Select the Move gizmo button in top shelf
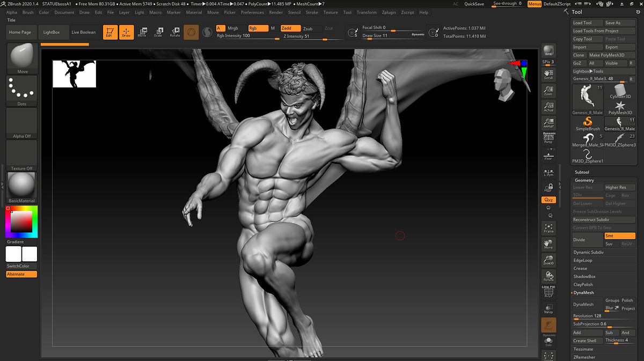This screenshot has height=361, width=644. pos(142,32)
